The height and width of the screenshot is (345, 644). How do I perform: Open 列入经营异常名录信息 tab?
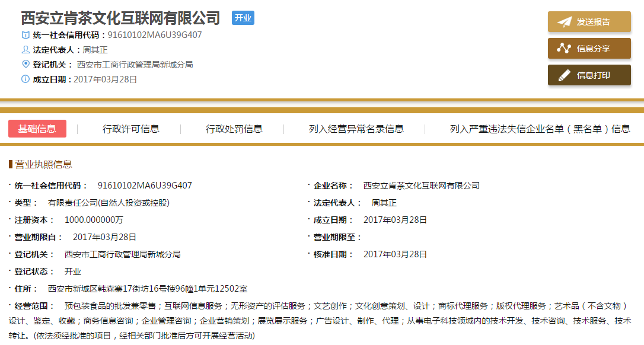tap(356, 129)
